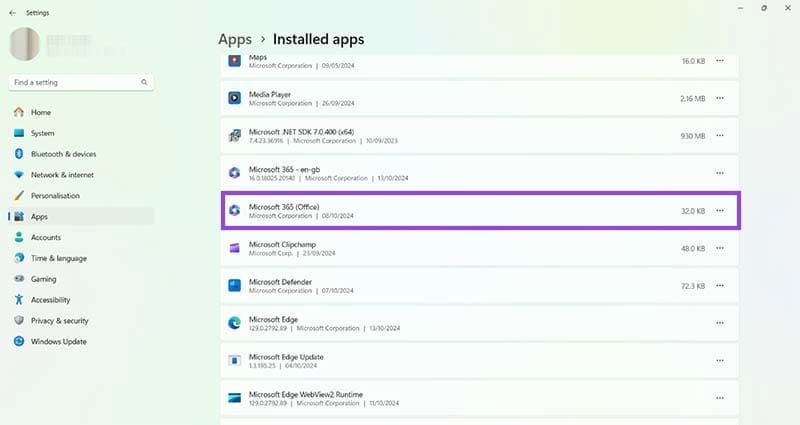Click the search magnifier icon
The height and width of the screenshot is (425, 800).
coord(144,82)
